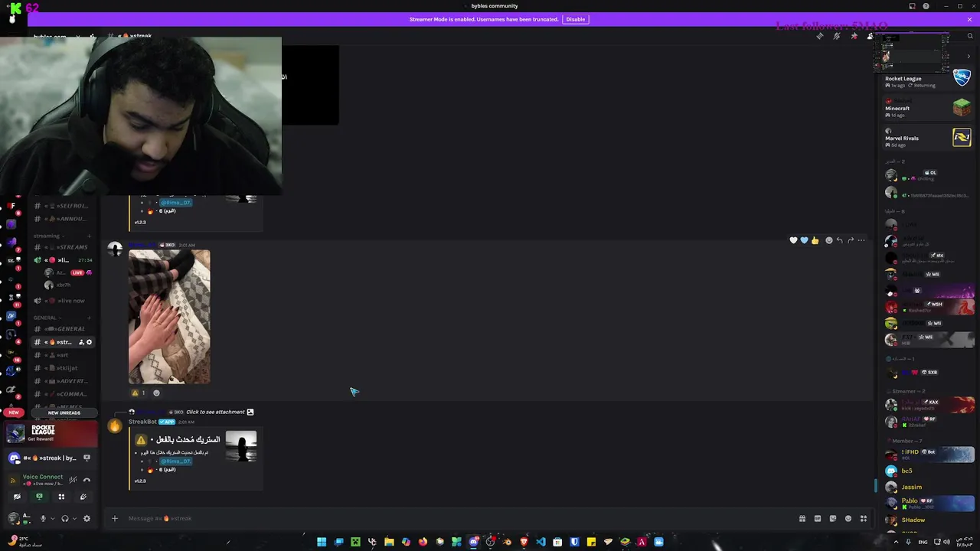Add a channel to the GENERAL category
The height and width of the screenshot is (551, 980).
tap(90, 318)
